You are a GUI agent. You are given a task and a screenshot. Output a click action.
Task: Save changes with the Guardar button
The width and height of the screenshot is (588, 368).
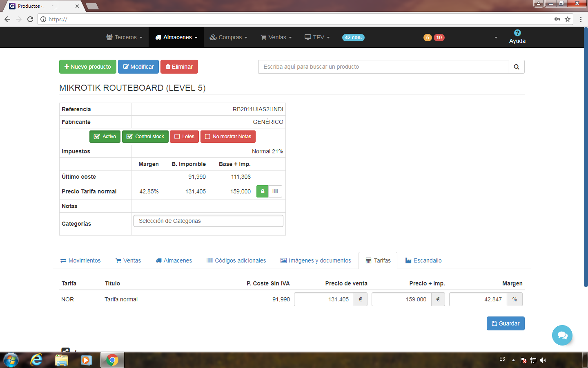[x=506, y=323]
